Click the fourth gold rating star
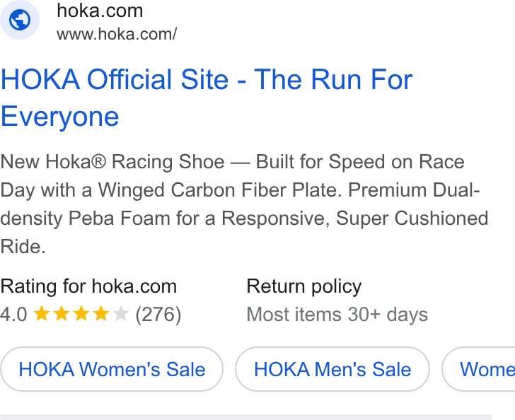The width and height of the screenshot is (515, 420). [101, 313]
